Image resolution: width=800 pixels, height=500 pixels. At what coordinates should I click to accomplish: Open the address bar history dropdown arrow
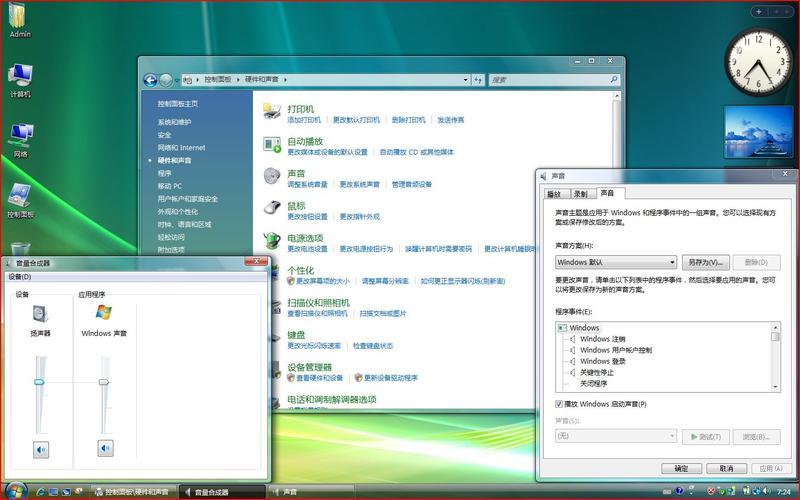coord(465,80)
